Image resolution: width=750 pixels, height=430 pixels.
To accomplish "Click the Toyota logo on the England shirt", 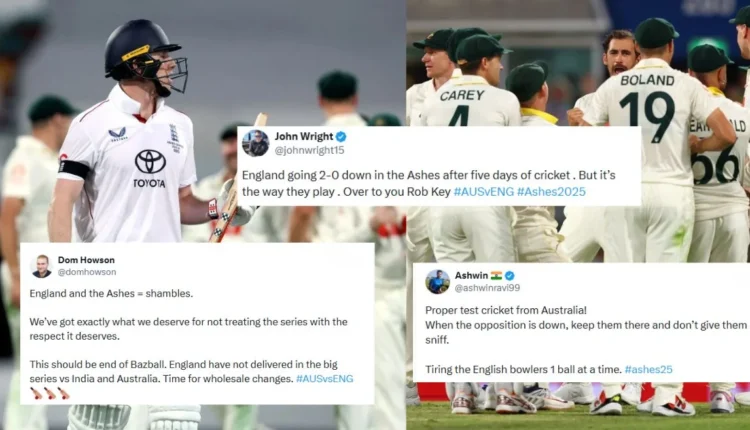I will click(x=150, y=168).
